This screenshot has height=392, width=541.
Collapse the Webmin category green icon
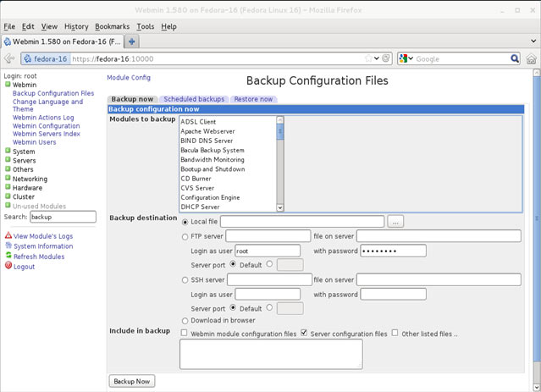pyautogui.click(x=8, y=84)
